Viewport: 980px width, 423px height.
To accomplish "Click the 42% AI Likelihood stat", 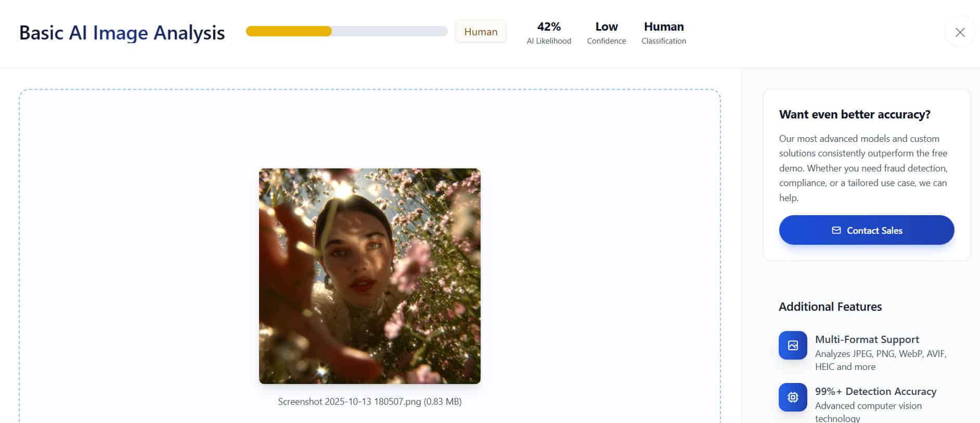I will (x=549, y=33).
